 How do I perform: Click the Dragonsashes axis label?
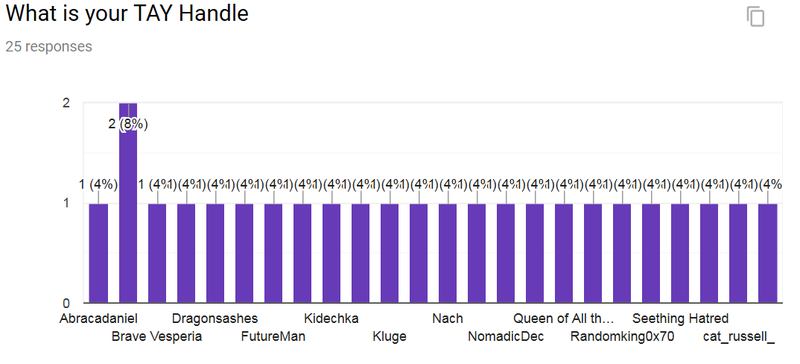point(215,319)
